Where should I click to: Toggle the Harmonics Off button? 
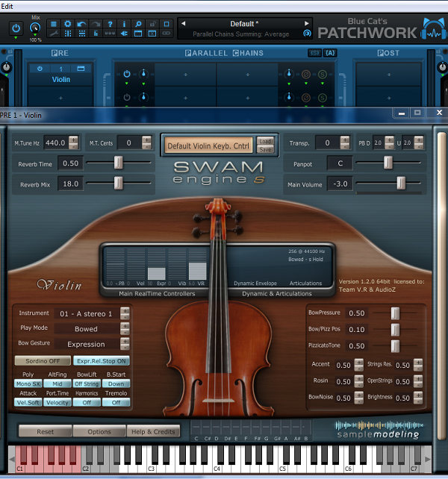click(87, 402)
